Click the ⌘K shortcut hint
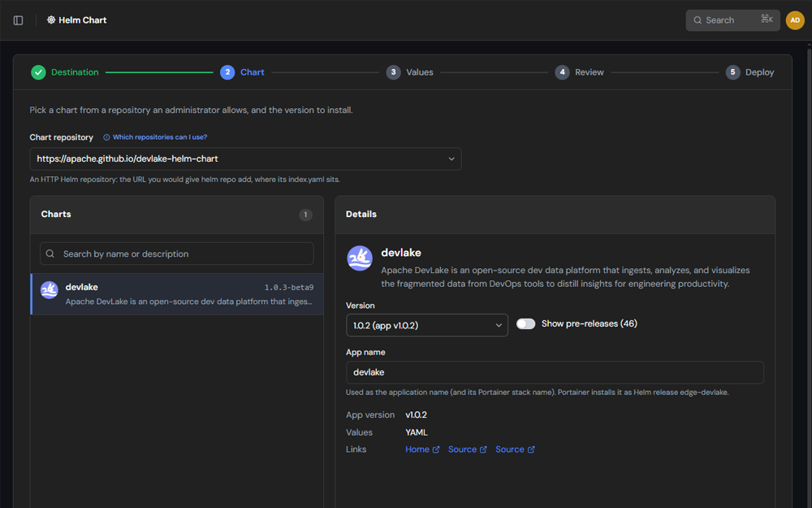 click(x=767, y=20)
